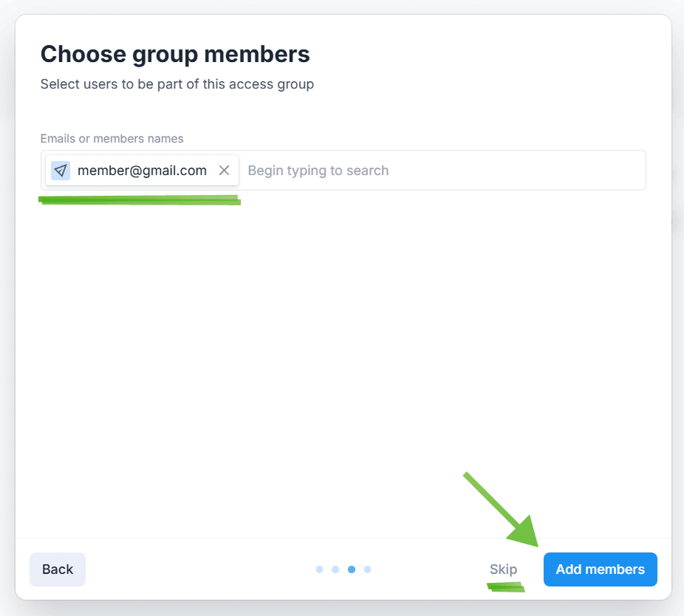684x616 pixels.
Task: Confirm with the Add members button
Action: (x=600, y=569)
